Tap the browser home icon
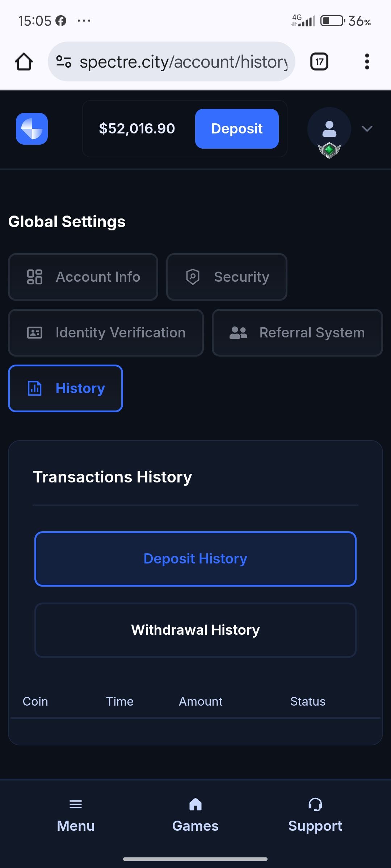The width and height of the screenshot is (391, 868). click(x=24, y=61)
